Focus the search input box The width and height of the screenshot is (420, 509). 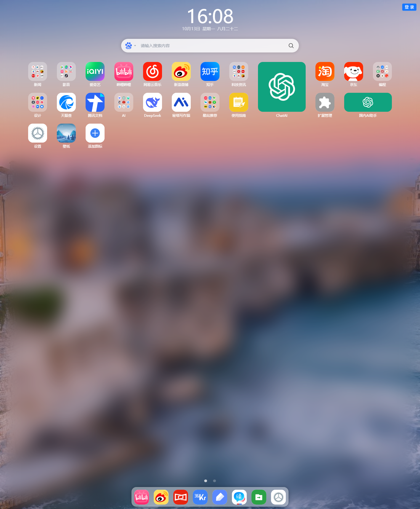coord(212,46)
